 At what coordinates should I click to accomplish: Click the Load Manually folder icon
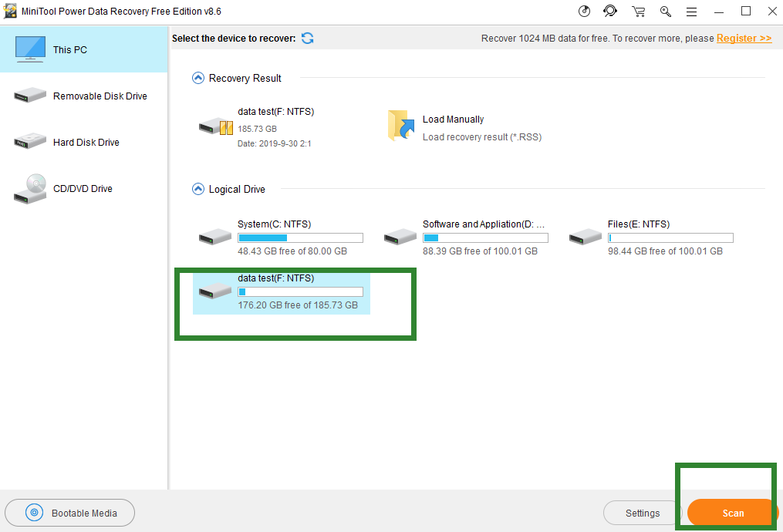401,125
